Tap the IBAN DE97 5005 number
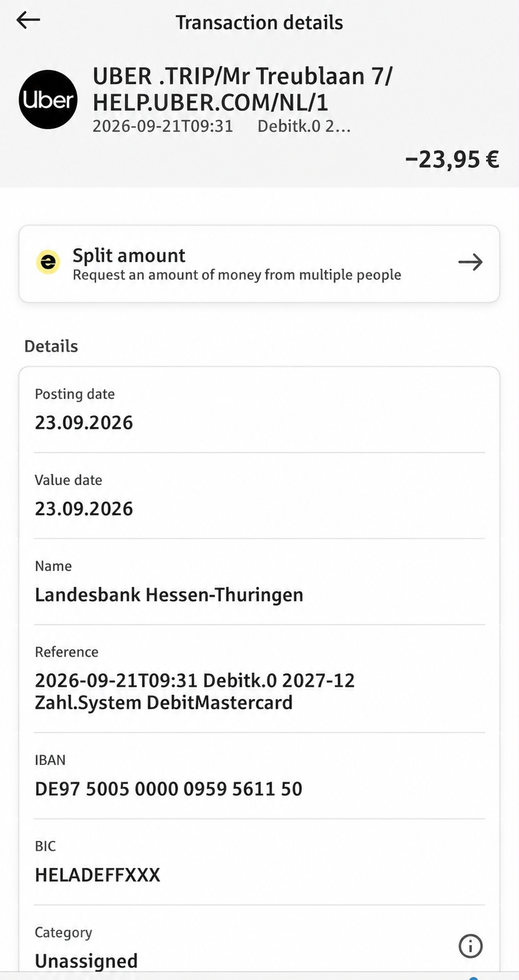This screenshot has height=980, width=519. coord(168,789)
